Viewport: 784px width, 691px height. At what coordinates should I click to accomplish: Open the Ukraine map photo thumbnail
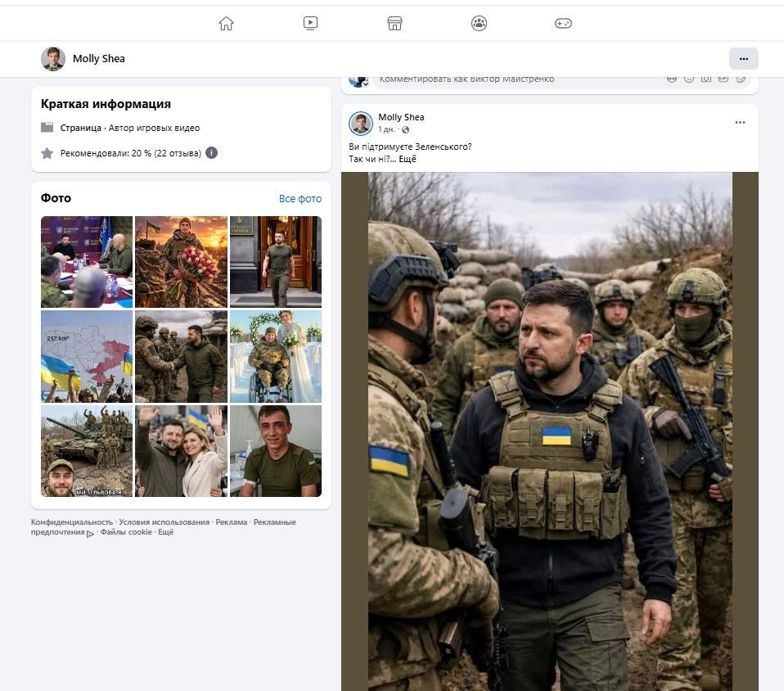point(87,356)
